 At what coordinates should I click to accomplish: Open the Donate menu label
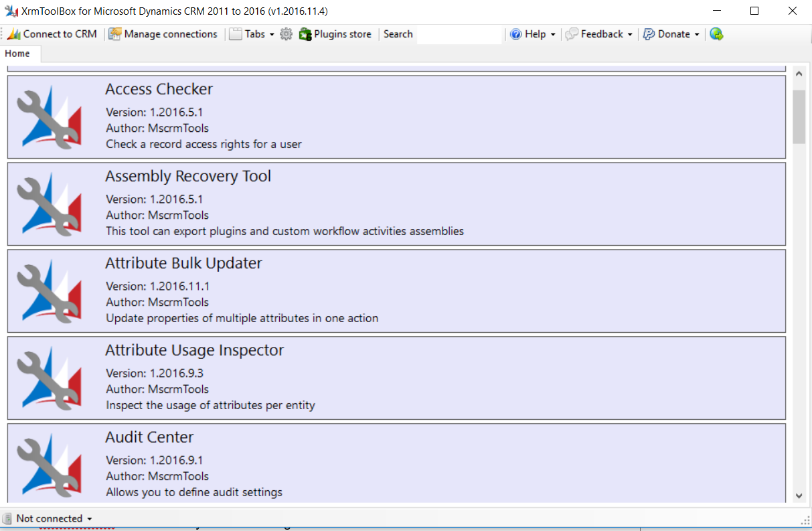point(674,34)
